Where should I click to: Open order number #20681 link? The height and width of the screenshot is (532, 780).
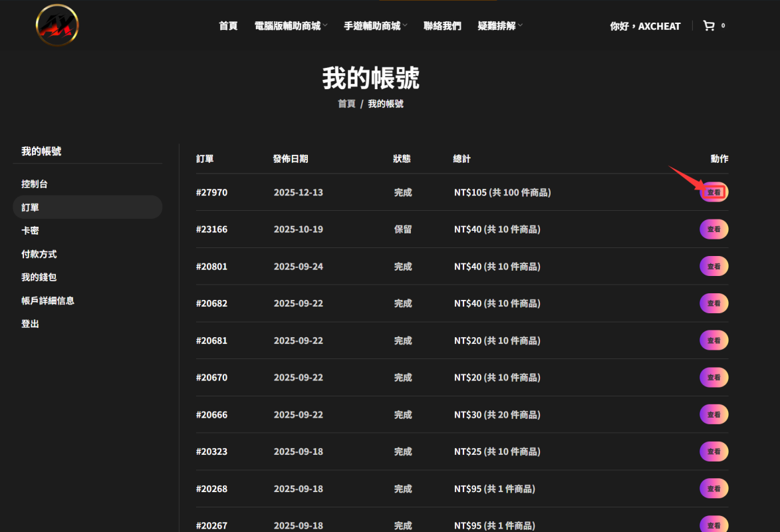click(x=211, y=341)
